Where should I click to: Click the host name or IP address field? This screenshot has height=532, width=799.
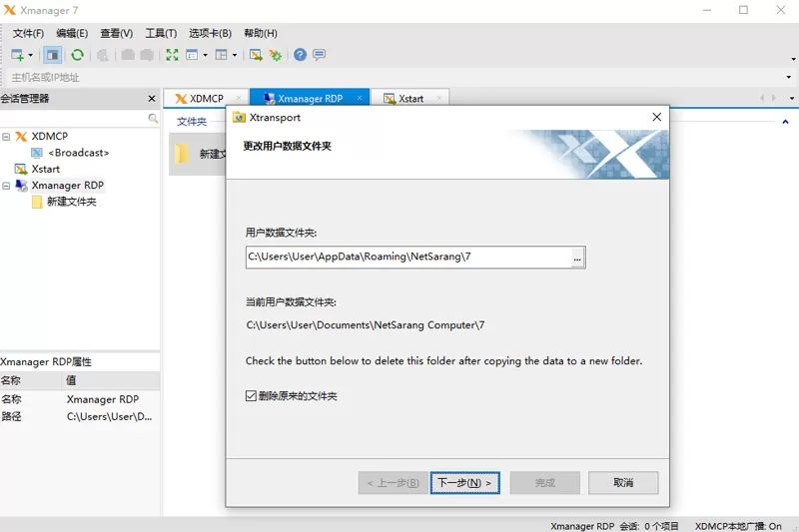tap(393, 78)
